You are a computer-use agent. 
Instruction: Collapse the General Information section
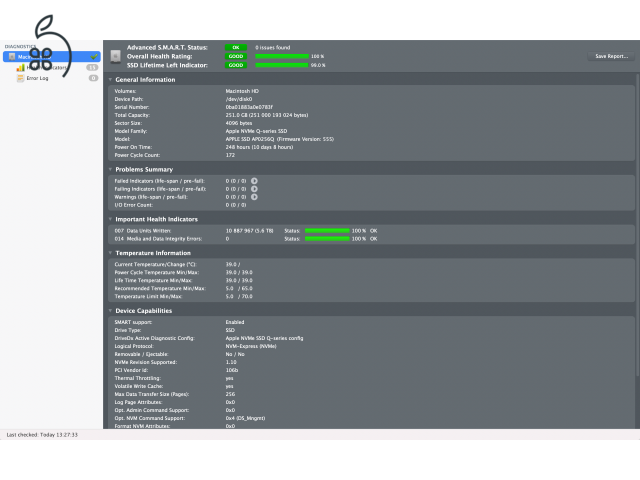pos(110,80)
